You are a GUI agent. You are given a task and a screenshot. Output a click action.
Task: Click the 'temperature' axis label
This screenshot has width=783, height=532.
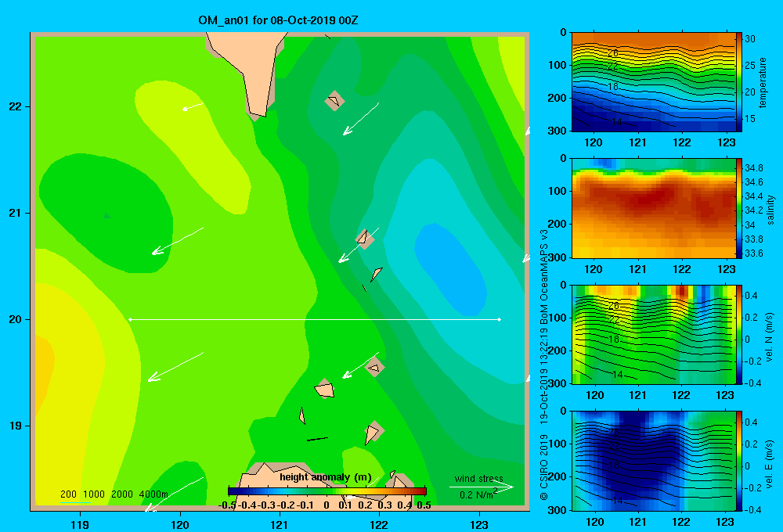coord(763,82)
